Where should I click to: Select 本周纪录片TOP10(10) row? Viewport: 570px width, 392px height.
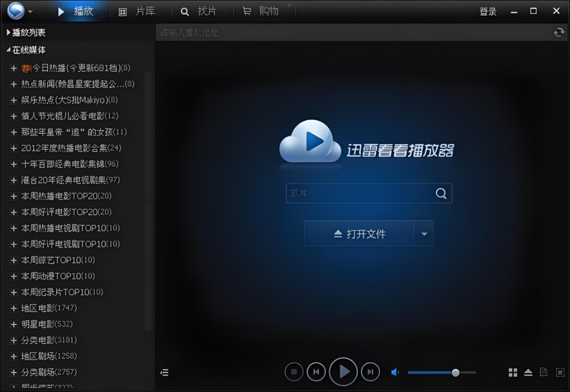62,292
